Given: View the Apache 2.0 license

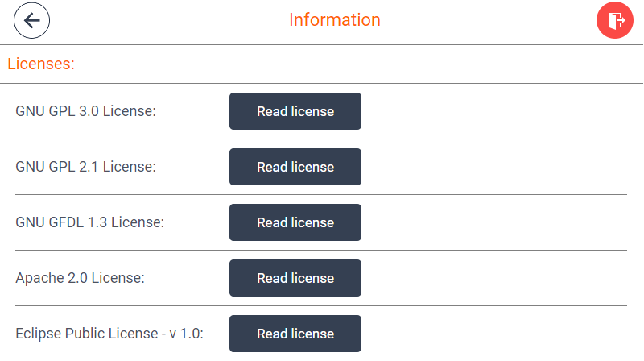Looking at the screenshot, I should click(295, 278).
